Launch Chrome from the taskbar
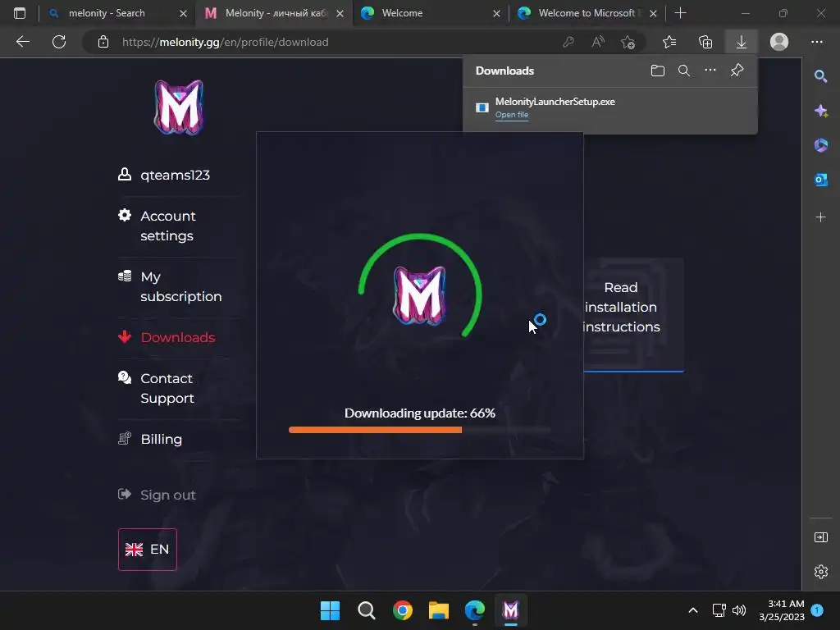Viewport: 840px width, 630px height. click(402, 610)
